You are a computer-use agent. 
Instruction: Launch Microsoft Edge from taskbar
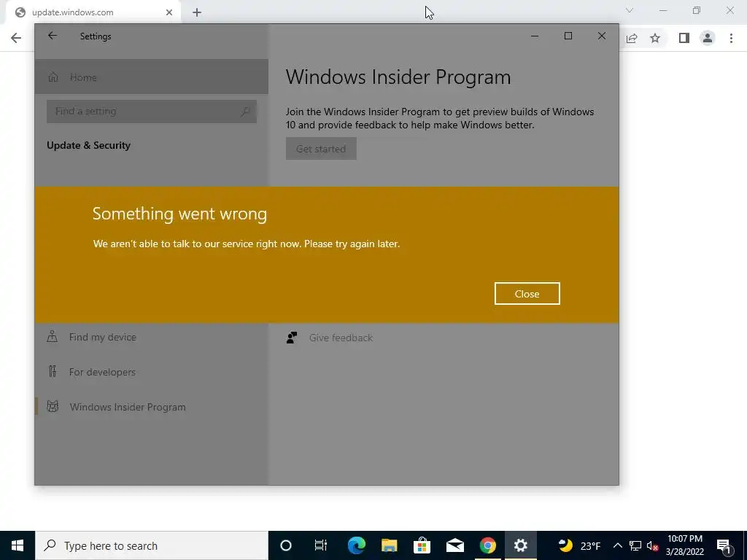tap(356, 545)
